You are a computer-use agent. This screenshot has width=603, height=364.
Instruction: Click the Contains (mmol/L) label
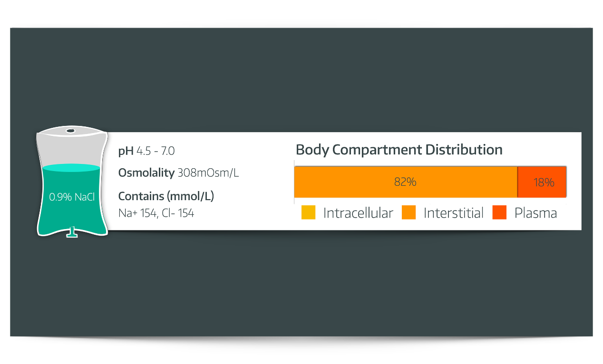pos(166,196)
